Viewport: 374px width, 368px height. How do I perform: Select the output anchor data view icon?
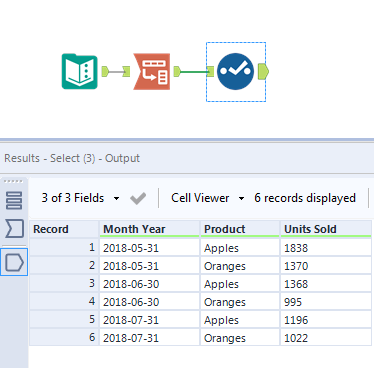tap(14, 262)
